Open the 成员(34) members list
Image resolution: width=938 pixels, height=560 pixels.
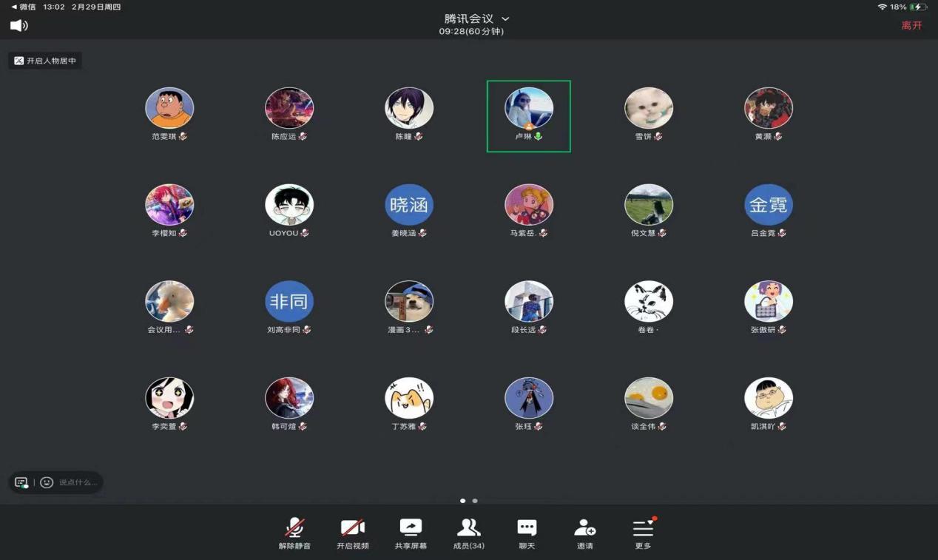pos(468,533)
